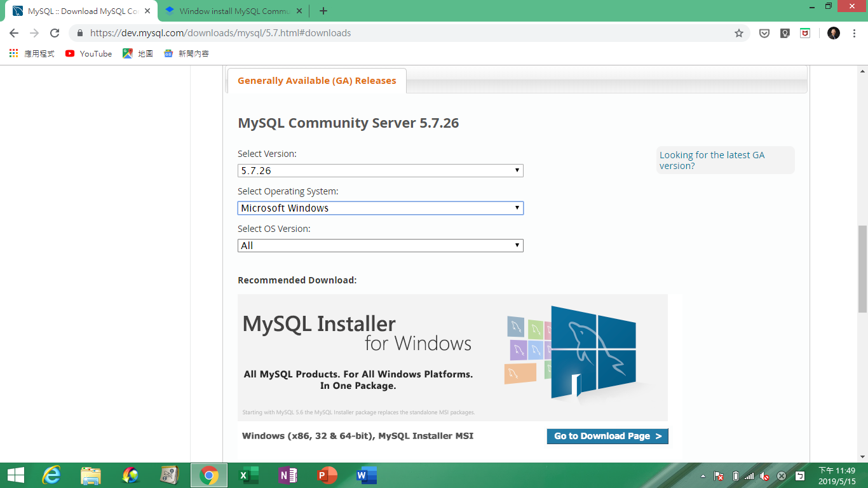Close the Window install MySQL tab

pos(299,11)
